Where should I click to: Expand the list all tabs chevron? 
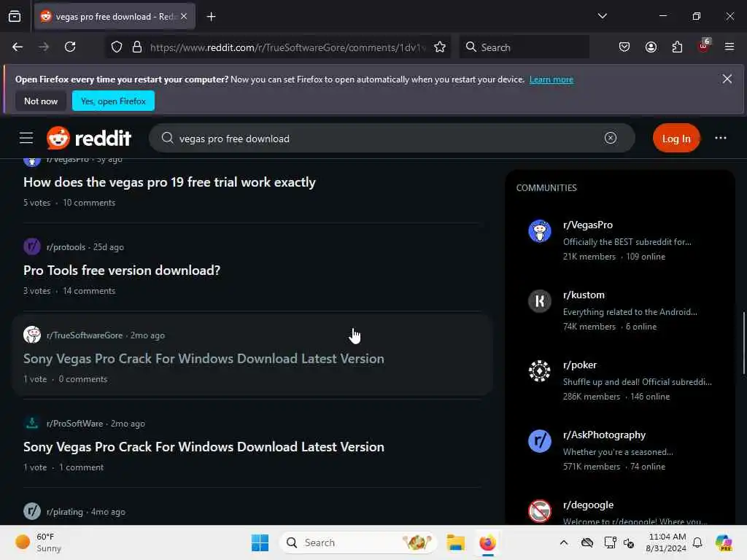tap(602, 16)
